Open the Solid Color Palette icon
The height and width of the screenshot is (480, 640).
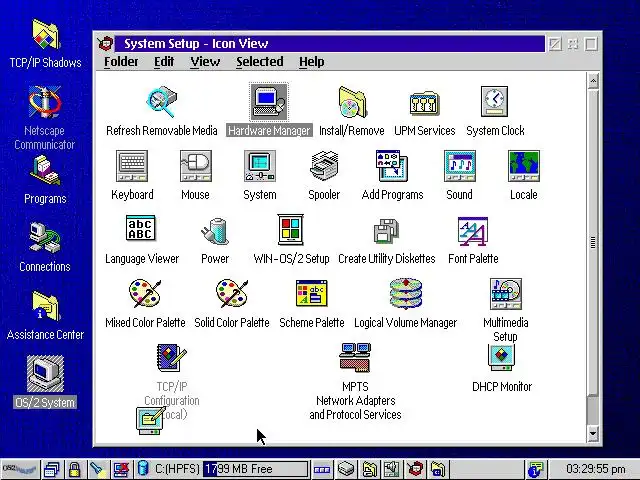[231, 293]
